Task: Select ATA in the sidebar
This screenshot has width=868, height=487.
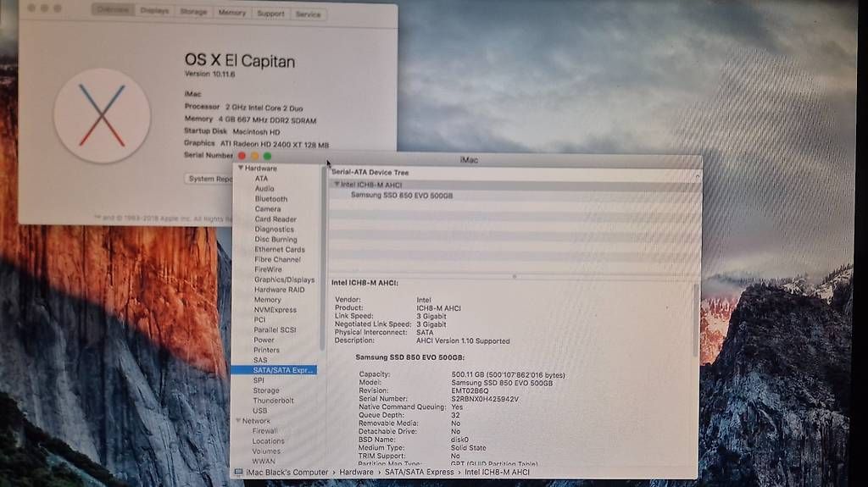Action: coord(261,178)
